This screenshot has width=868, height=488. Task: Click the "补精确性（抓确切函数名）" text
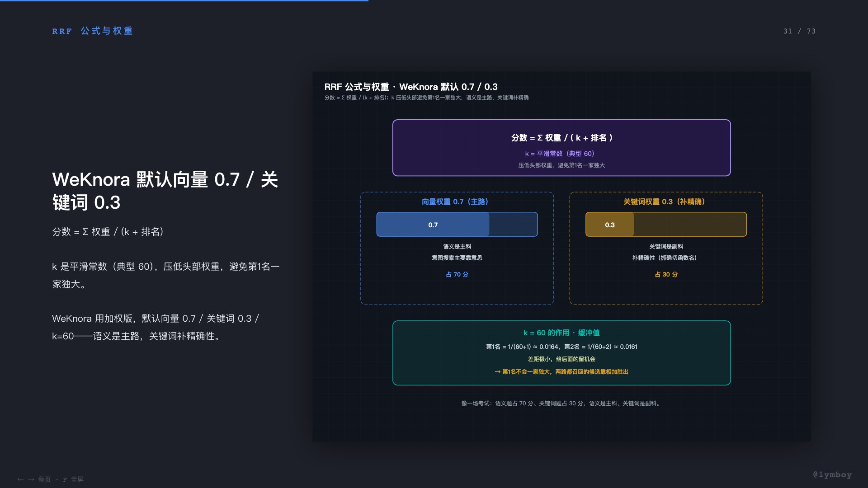tap(666, 258)
